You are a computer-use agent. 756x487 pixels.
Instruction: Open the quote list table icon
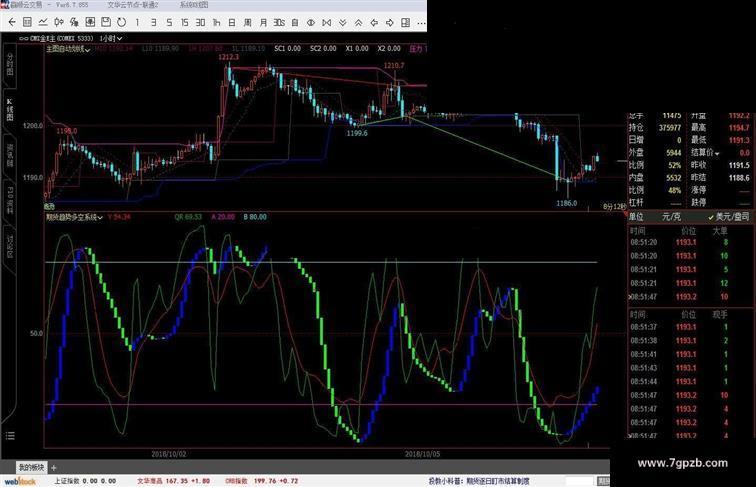[x=27, y=22]
